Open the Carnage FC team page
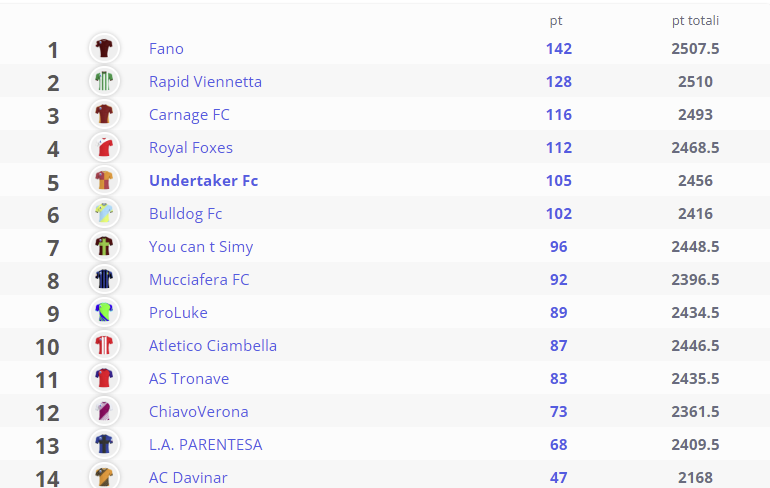 pyautogui.click(x=189, y=115)
